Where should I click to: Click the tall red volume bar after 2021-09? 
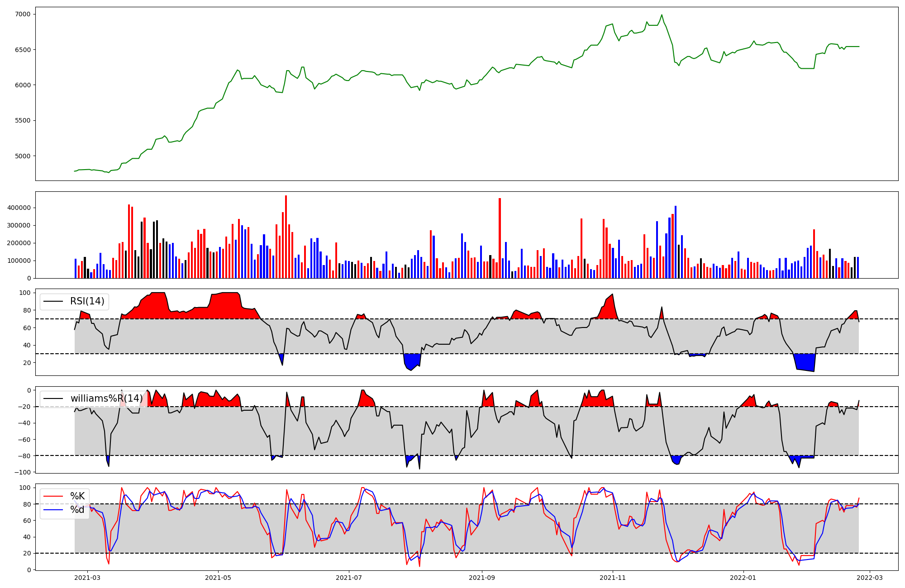500,237
